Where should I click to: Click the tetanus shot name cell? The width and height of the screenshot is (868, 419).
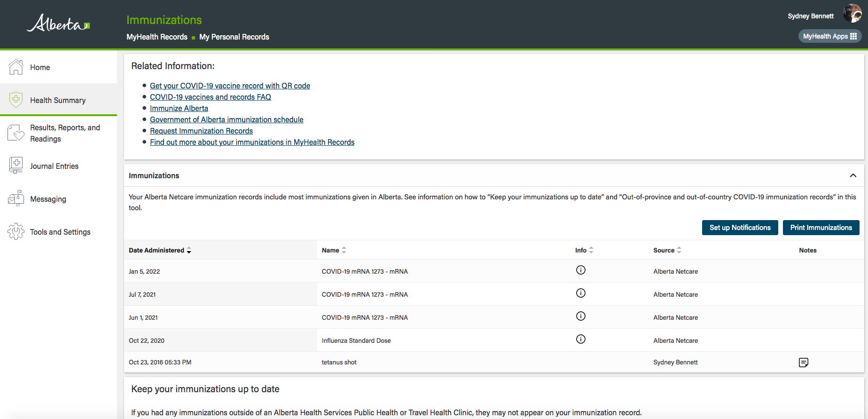[339, 362]
